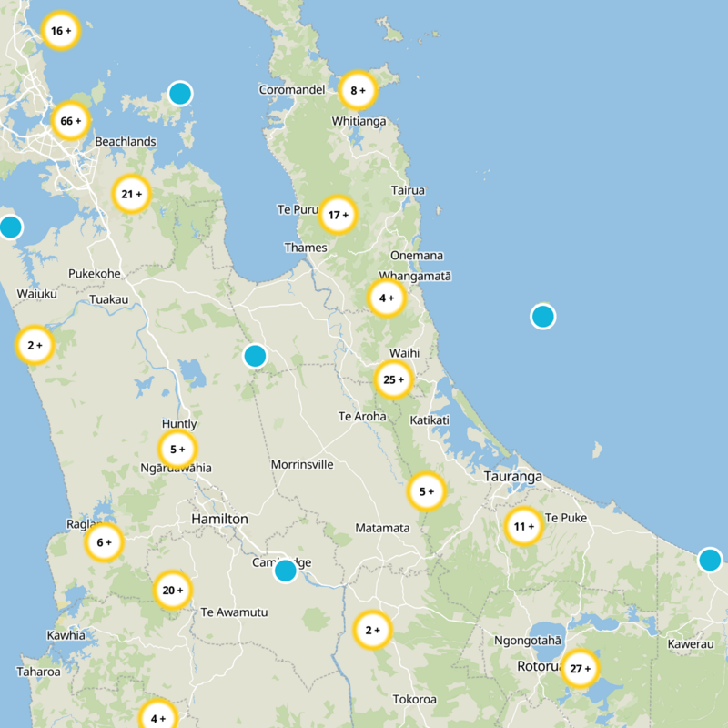Viewport: 728px width, 728px height.
Task: Click the Te Awamutu label
Action: [234, 612]
